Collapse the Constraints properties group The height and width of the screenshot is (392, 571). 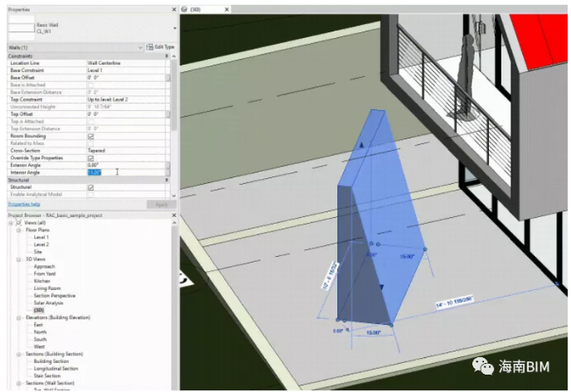(167, 56)
